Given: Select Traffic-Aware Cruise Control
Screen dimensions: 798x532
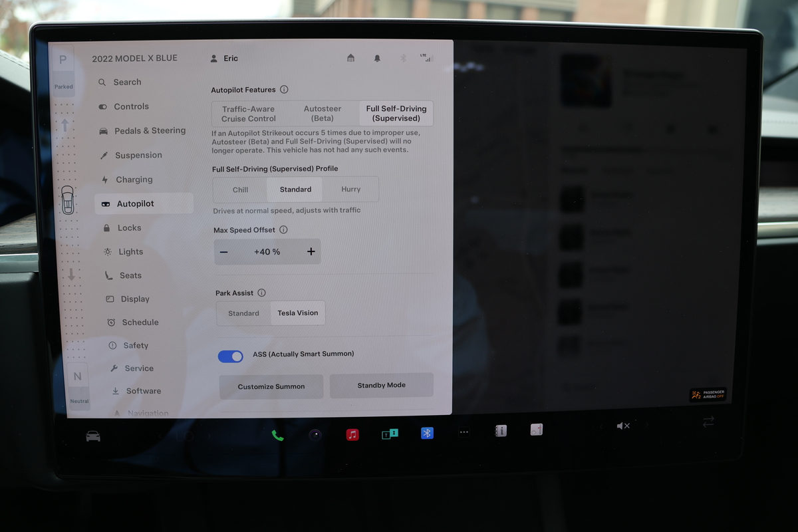Looking at the screenshot, I should coord(249,114).
